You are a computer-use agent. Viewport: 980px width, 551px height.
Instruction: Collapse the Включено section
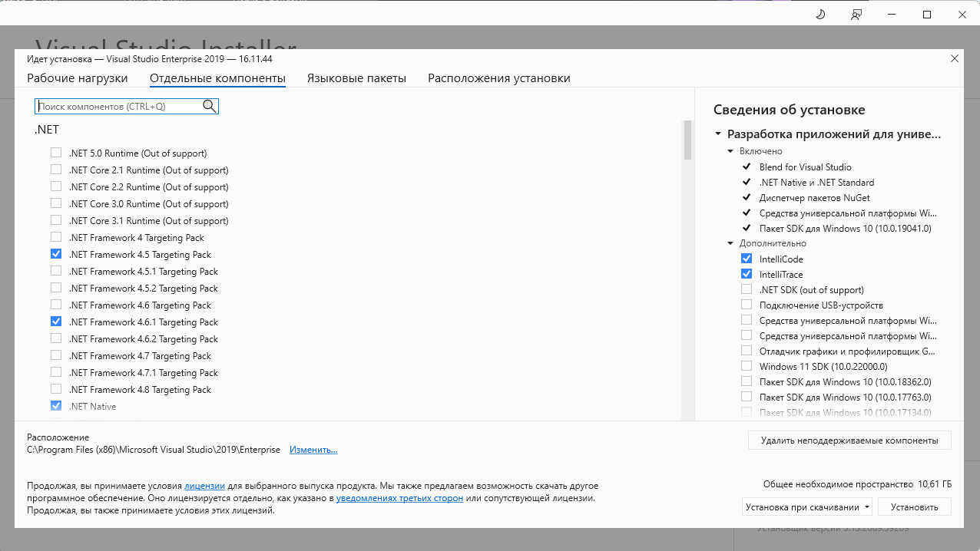pos(730,151)
